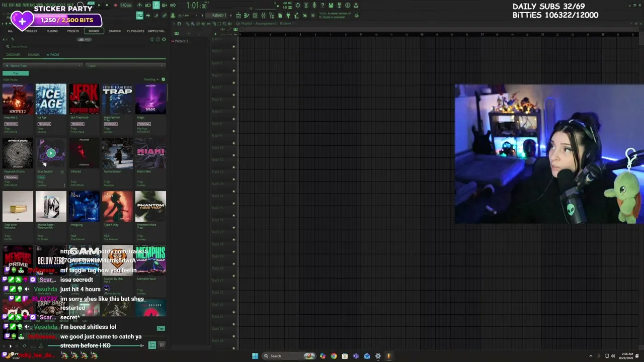
Task: Toggle mute on Track 2
Action: click(233, 59)
